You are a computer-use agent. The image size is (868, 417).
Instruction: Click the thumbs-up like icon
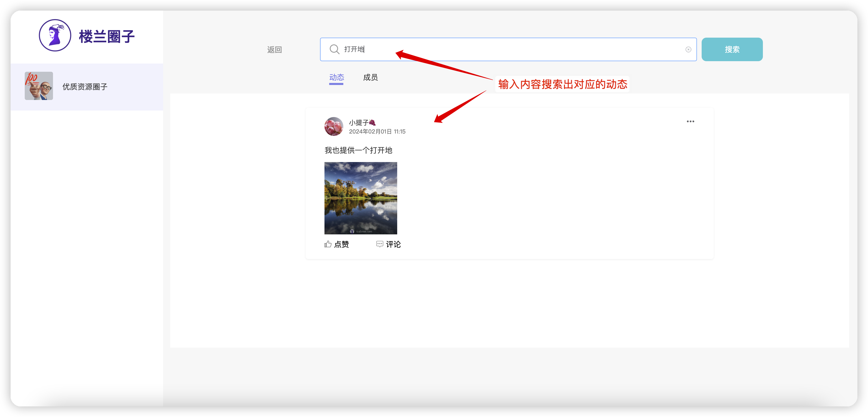[x=328, y=244]
